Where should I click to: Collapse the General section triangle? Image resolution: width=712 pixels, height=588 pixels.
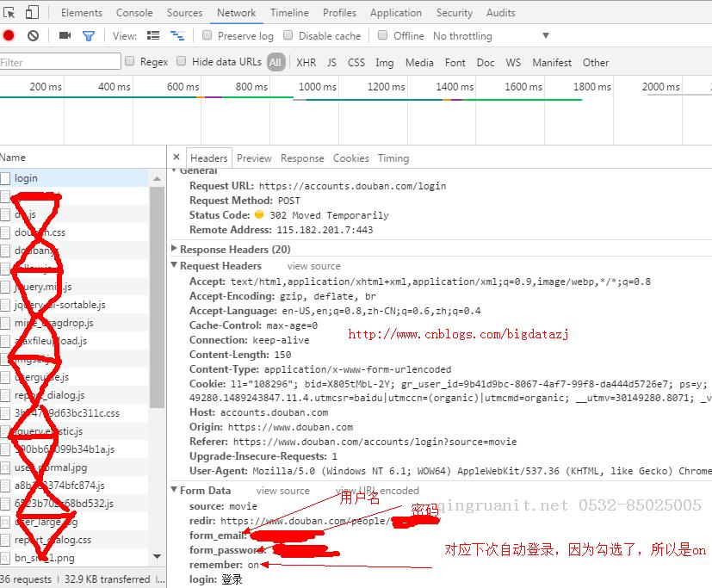click(x=174, y=170)
